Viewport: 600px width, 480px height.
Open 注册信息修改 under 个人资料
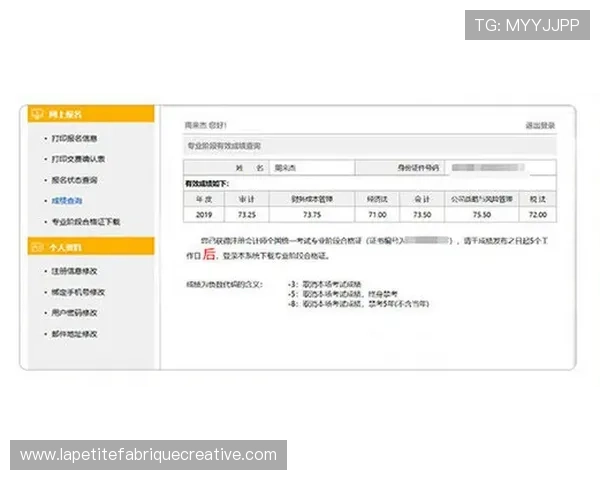pos(74,271)
